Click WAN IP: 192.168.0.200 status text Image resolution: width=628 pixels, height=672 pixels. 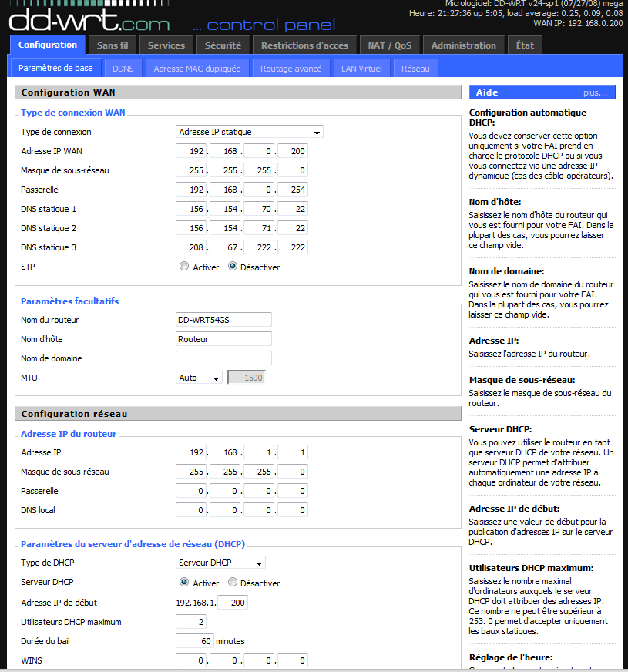tap(578, 23)
